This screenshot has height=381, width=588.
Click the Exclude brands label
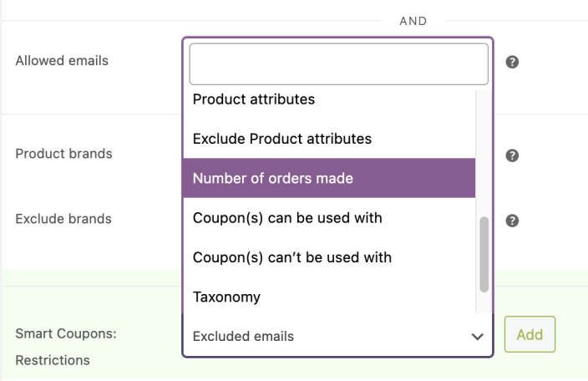coord(63,219)
